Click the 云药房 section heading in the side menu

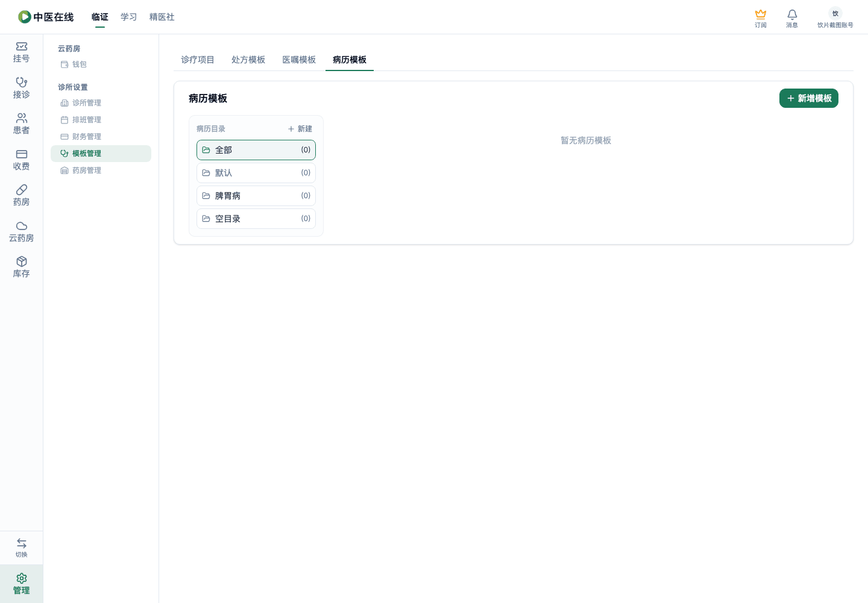(x=69, y=49)
